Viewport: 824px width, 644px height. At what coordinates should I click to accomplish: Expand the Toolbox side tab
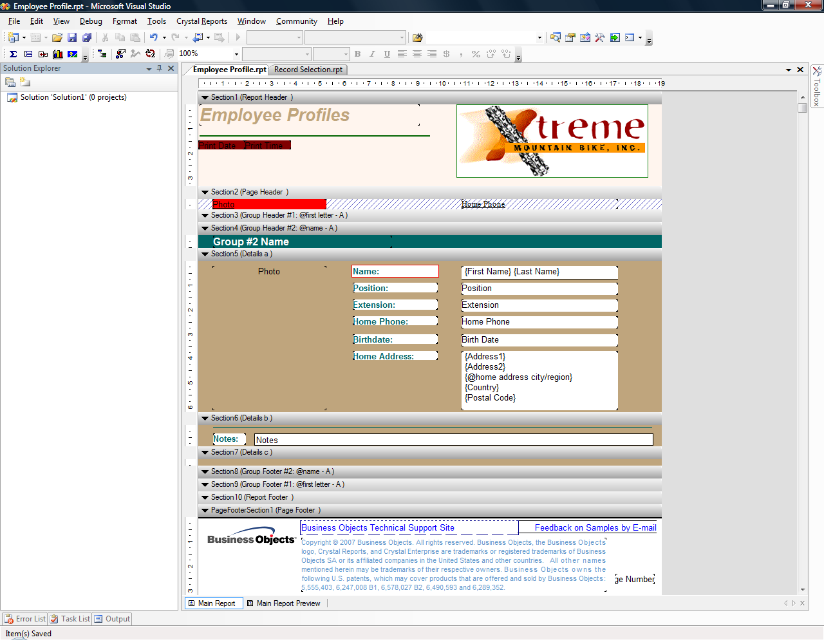pos(817,86)
